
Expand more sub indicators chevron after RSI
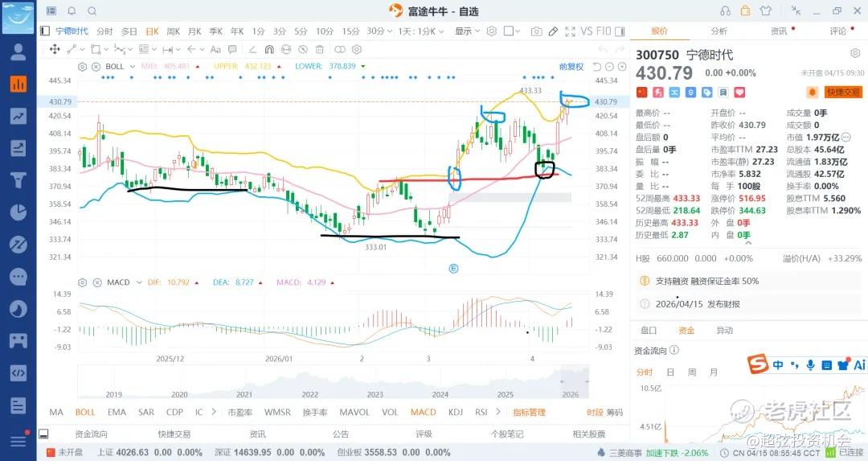tap(498, 412)
